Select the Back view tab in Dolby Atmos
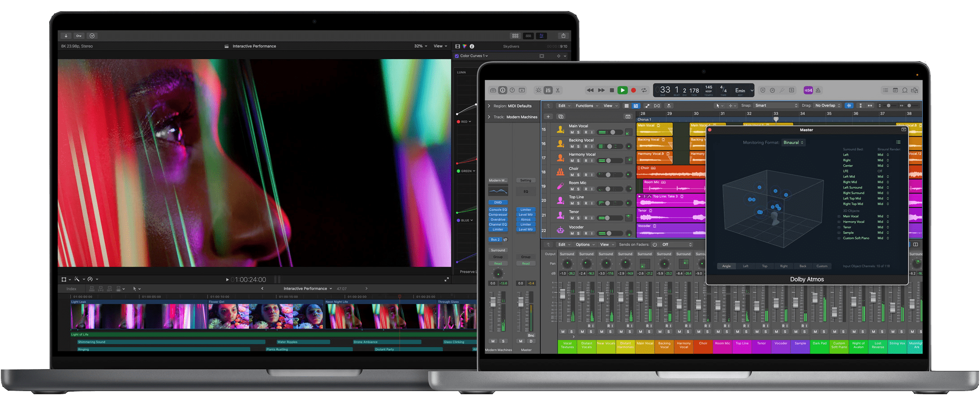Screen dimensions: 980x396 [x=803, y=266]
